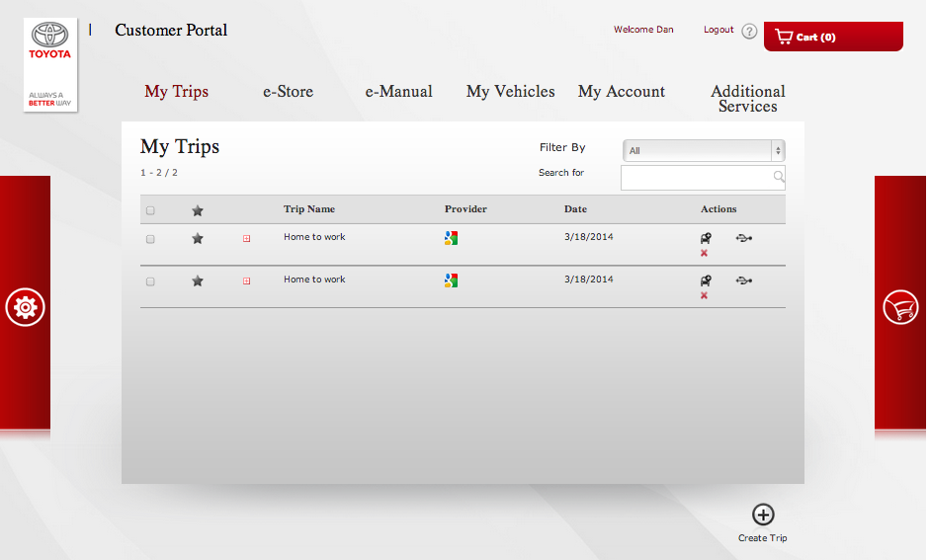This screenshot has width=930, height=560.
Task: Click the first row's 3/18/2014 date
Action: [x=588, y=237]
